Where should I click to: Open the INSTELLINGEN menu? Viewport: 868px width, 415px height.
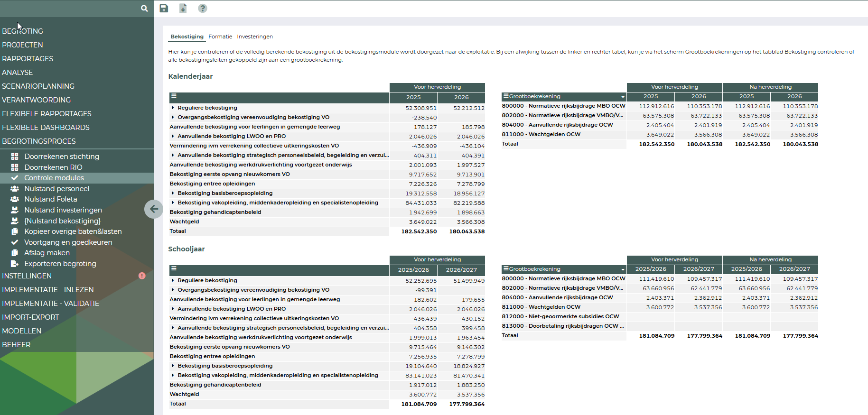[27, 276]
